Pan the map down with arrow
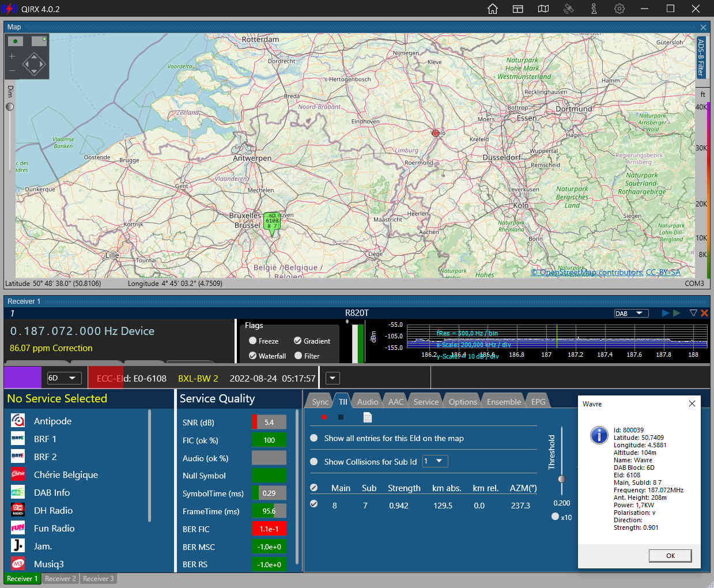714x588 pixels. coord(34,72)
